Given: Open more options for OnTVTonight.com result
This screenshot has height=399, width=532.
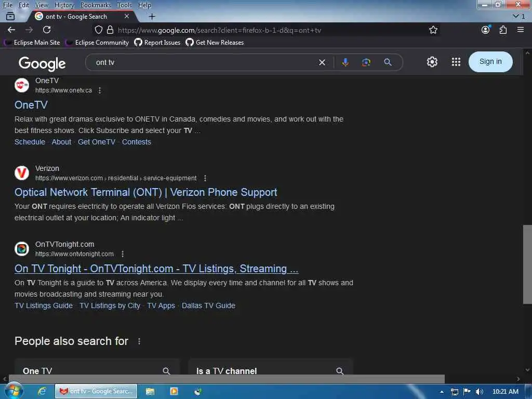Looking at the screenshot, I should coord(123,254).
